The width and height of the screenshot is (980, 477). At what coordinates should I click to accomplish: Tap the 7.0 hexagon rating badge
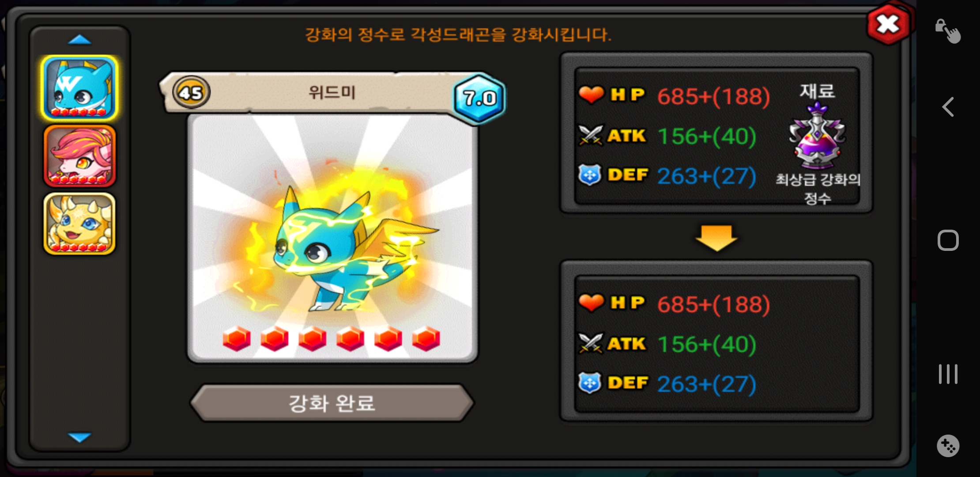(479, 98)
